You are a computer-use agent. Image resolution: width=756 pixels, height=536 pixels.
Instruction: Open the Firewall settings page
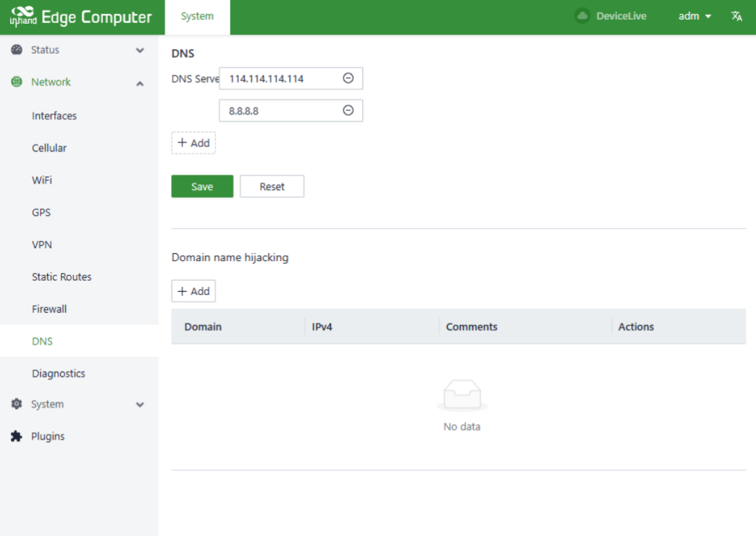click(50, 309)
